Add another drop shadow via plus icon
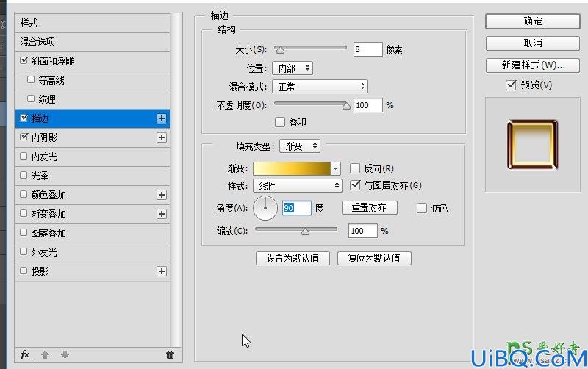588x369 pixels. [x=162, y=271]
